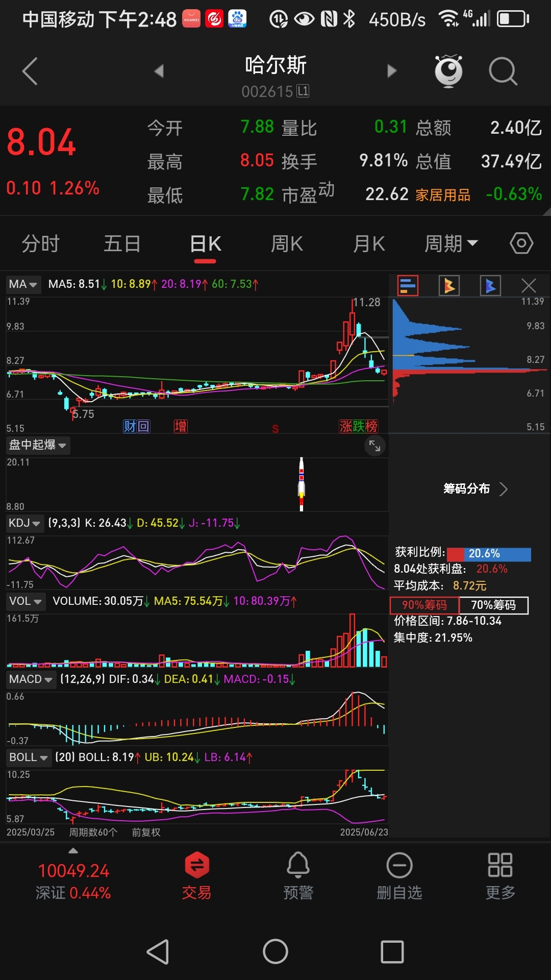Open 深证 index 10049.24 quote
Viewport: 551px width, 980px height.
pyautogui.click(x=73, y=881)
